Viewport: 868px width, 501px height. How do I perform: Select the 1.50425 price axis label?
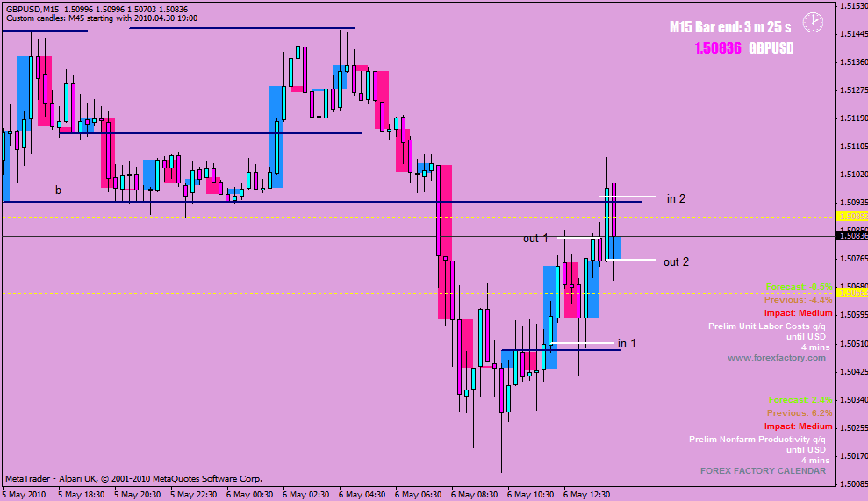tap(854, 371)
